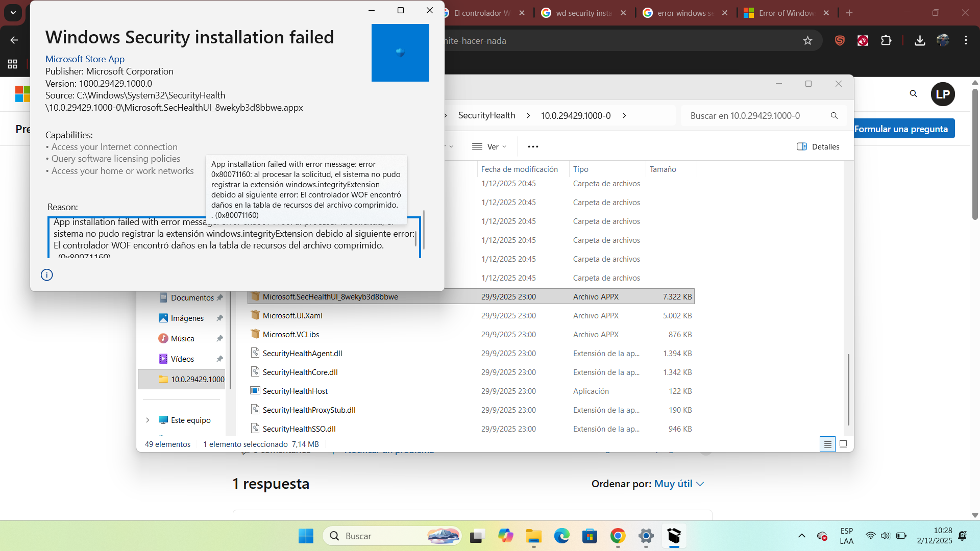This screenshot has width=980, height=551.
Task: Open a new Chrome tab
Action: [849, 13]
